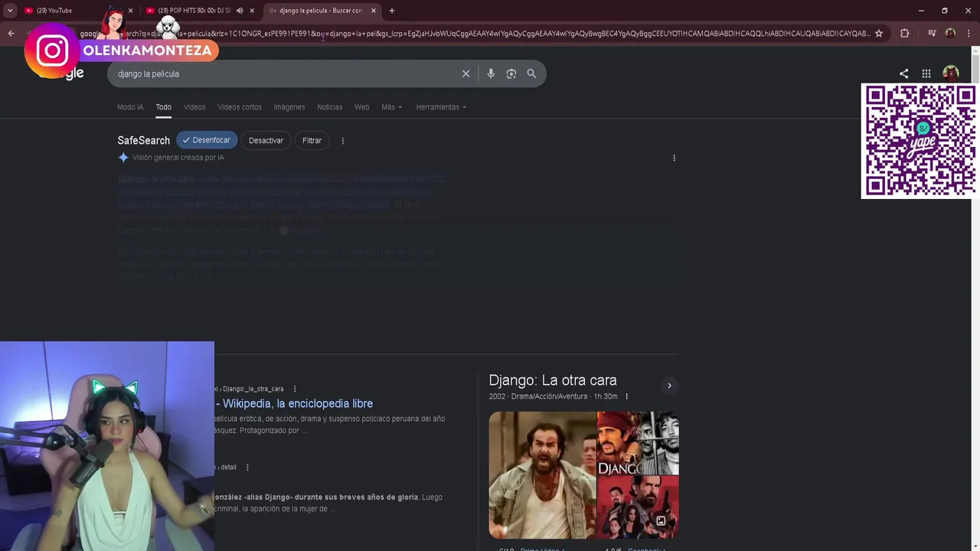This screenshot has height=551, width=980.
Task: Open the Chrome three-dot menu
Action: (968, 33)
